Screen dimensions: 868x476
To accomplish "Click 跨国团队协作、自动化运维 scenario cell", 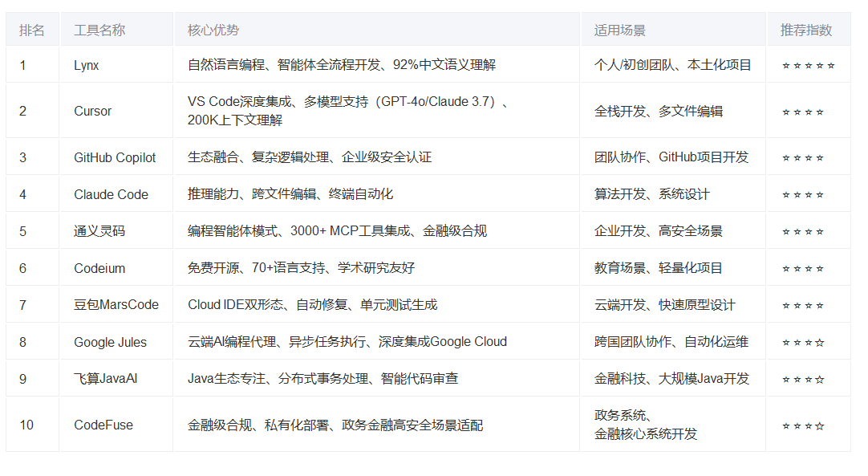I will 673,342.
